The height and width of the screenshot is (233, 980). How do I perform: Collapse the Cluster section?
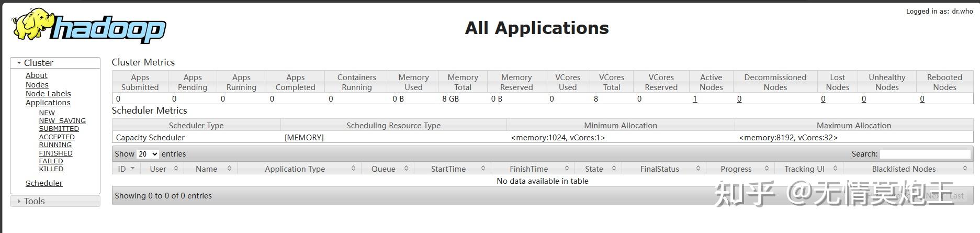pos(19,63)
